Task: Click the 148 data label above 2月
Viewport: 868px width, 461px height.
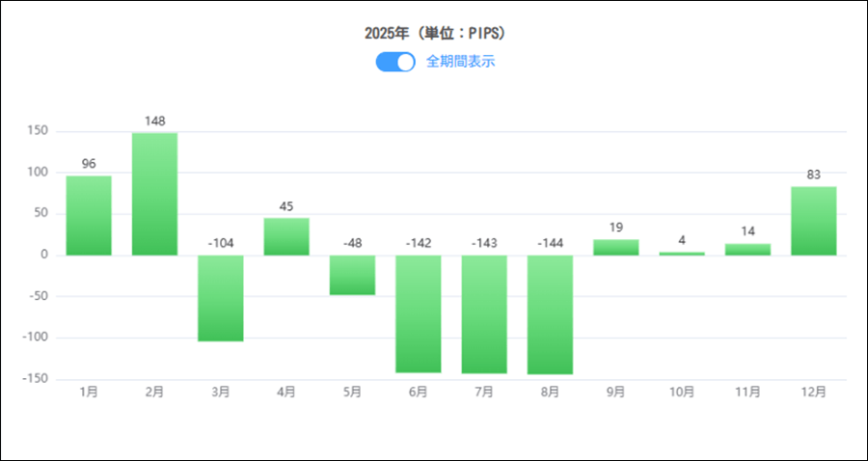Action: coord(154,122)
